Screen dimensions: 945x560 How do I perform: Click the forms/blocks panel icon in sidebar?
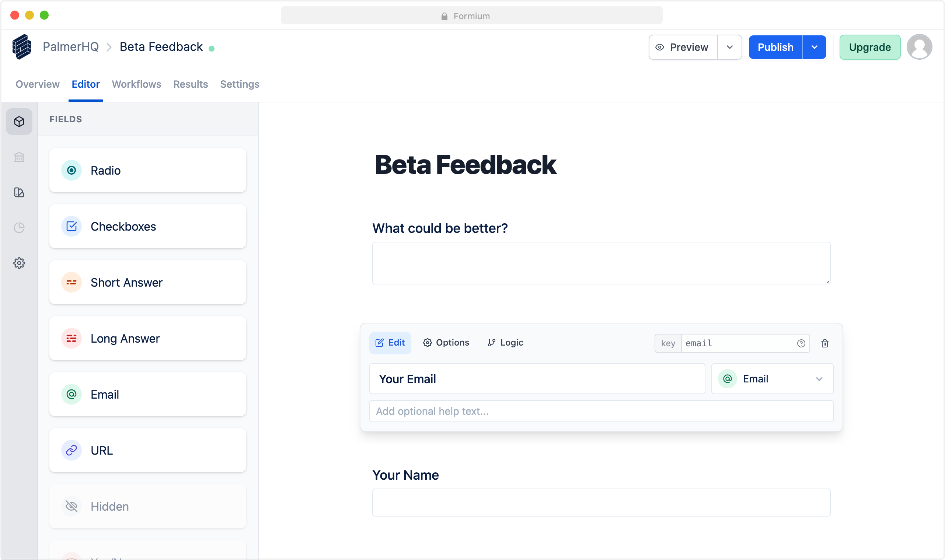(19, 121)
